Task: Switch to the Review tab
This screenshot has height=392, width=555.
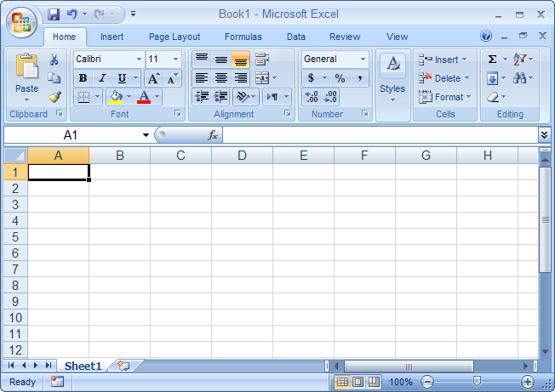Action: 345,37
